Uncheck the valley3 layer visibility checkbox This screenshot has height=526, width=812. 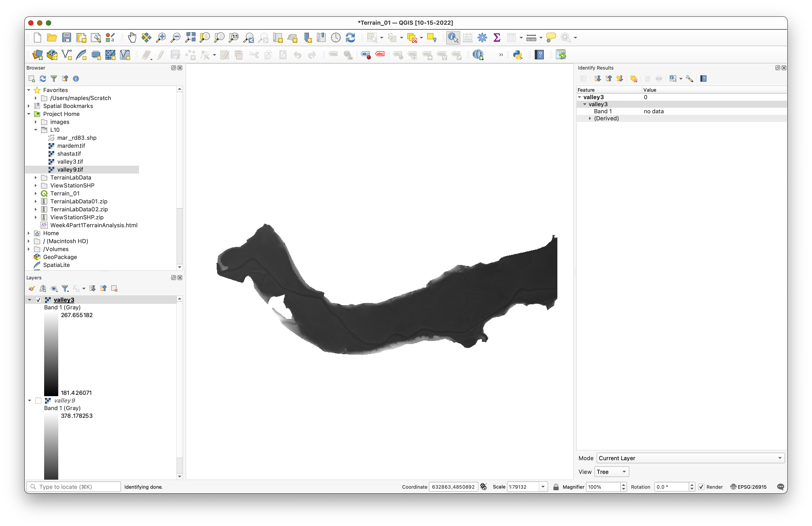38,300
